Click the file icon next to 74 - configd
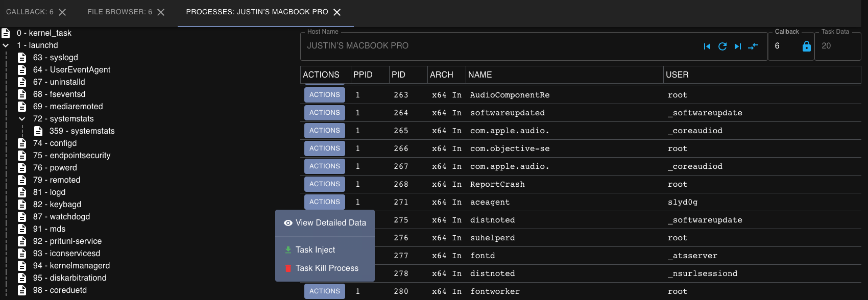The width and height of the screenshot is (868, 300). tap(22, 143)
